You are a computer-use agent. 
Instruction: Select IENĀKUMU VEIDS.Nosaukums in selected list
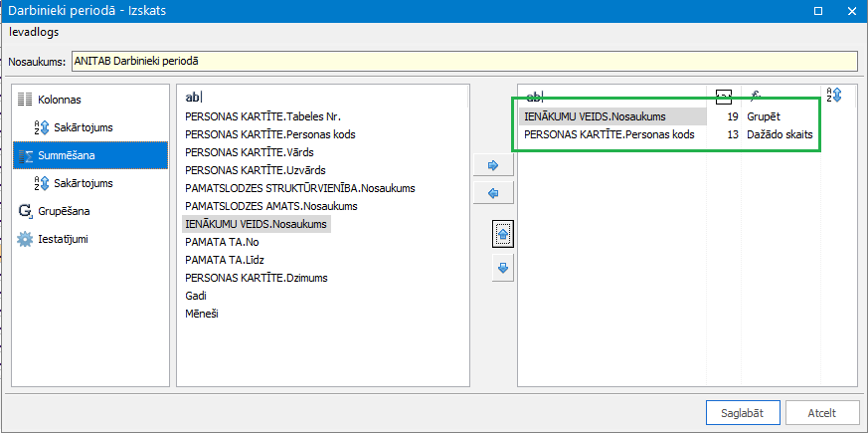click(613, 116)
